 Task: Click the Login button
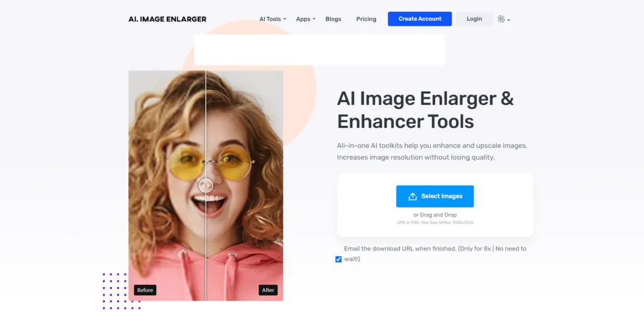point(474,19)
